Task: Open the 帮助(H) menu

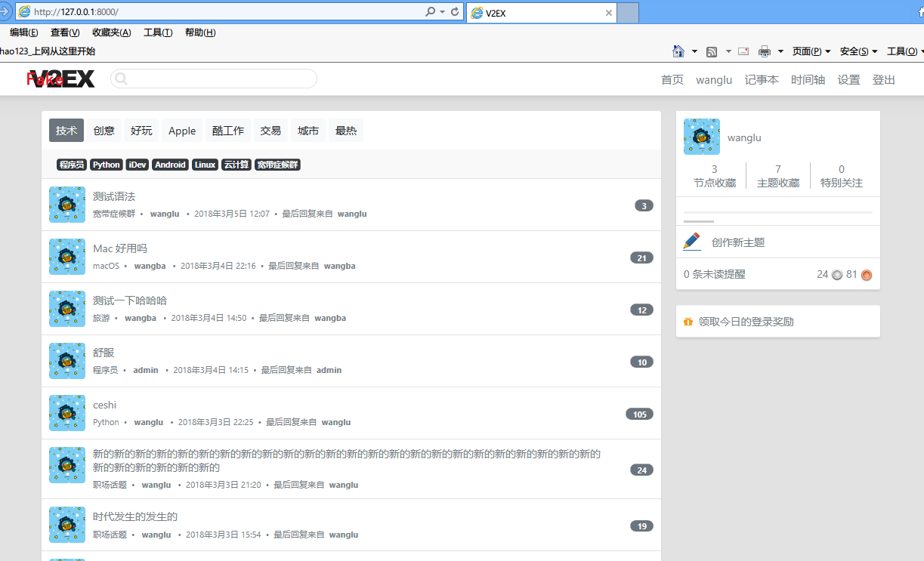Action: [200, 32]
